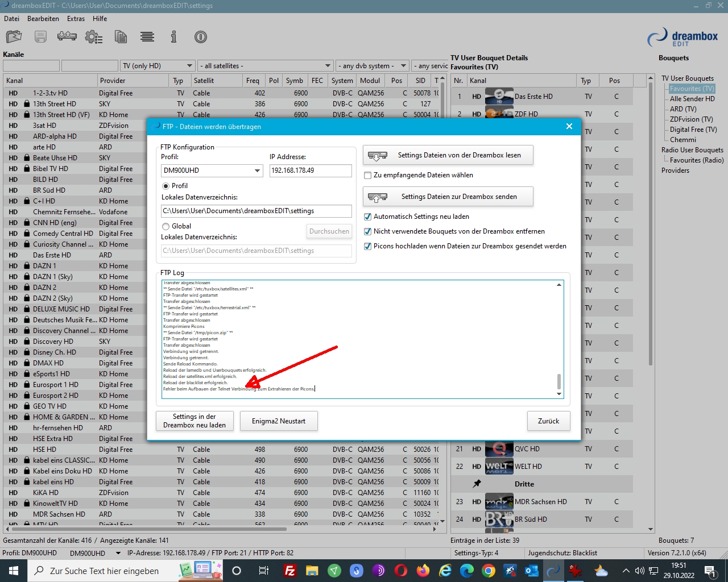This screenshot has width=728, height=582.
Task: Click the open folder toolbar icon
Action: [x=14, y=37]
